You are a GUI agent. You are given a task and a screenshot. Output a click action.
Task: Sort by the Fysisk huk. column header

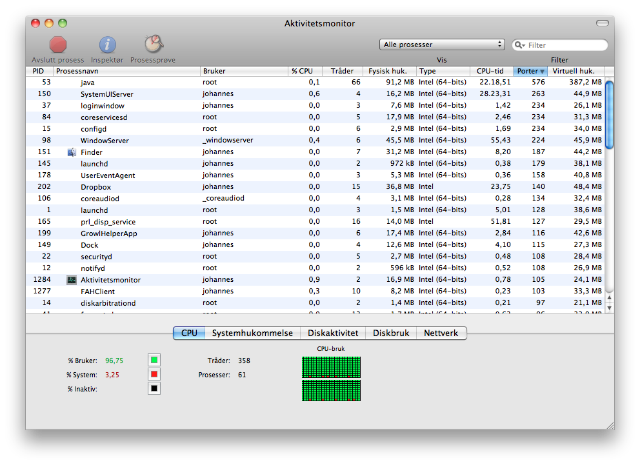(x=390, y=71)
